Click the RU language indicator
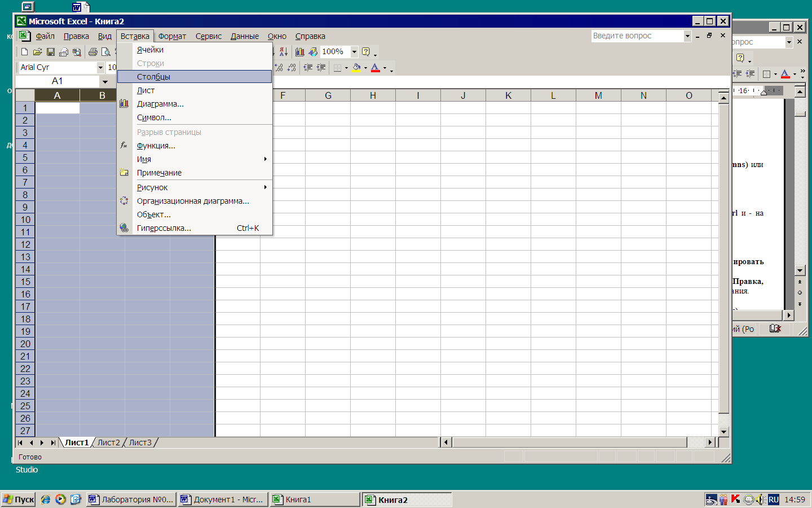The image size is (812, 508). [x=773, y=500]
